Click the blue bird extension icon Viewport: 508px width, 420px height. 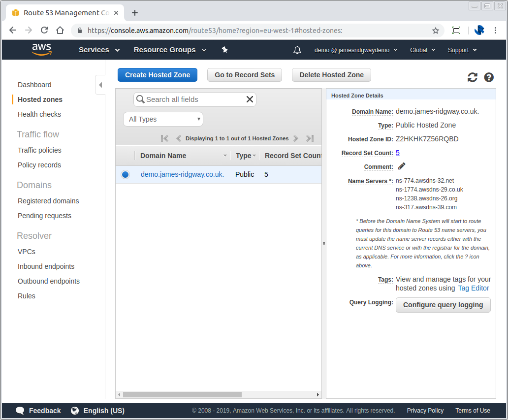coord(479,31)
